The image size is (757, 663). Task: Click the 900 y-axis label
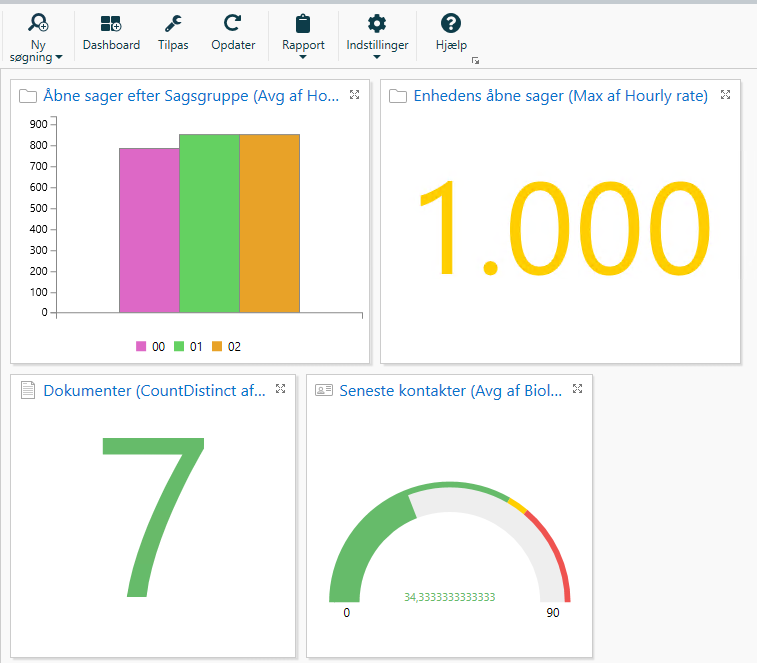point(39,124)
